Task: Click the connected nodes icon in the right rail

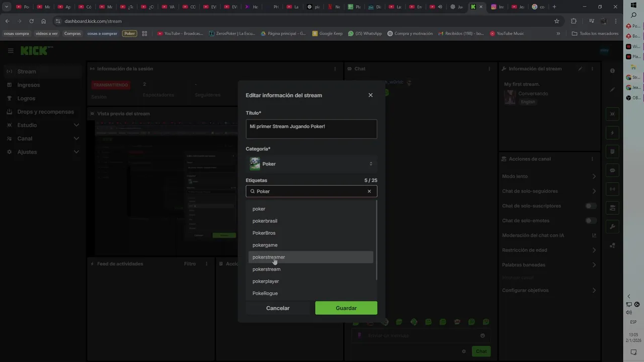Action: pyautogui.click(x=612, y=245)
